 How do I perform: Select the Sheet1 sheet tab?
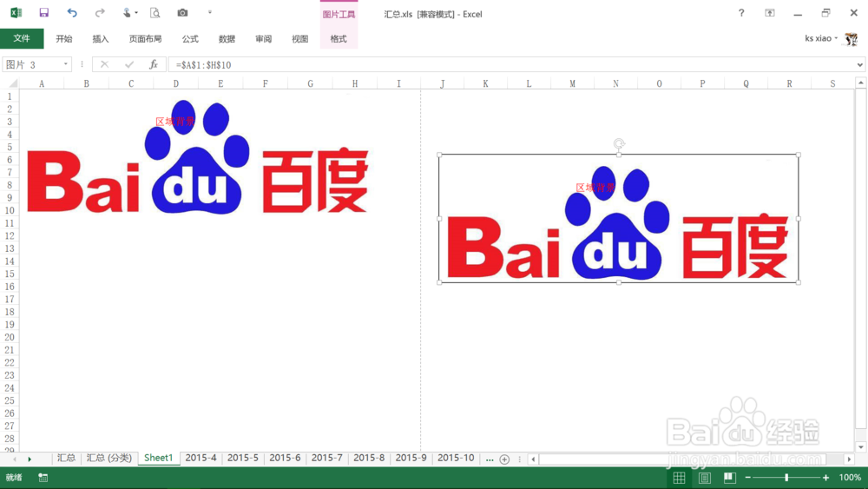[158, 458]
